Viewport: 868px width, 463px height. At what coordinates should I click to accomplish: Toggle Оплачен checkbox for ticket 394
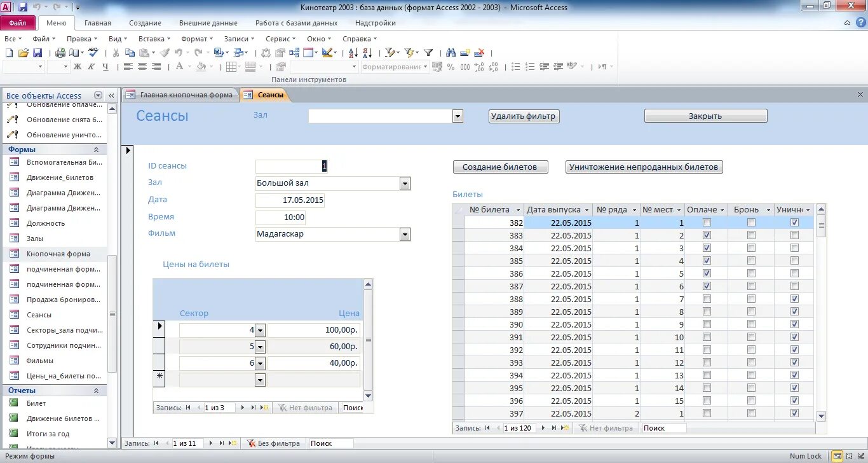(x=707, y=375)
